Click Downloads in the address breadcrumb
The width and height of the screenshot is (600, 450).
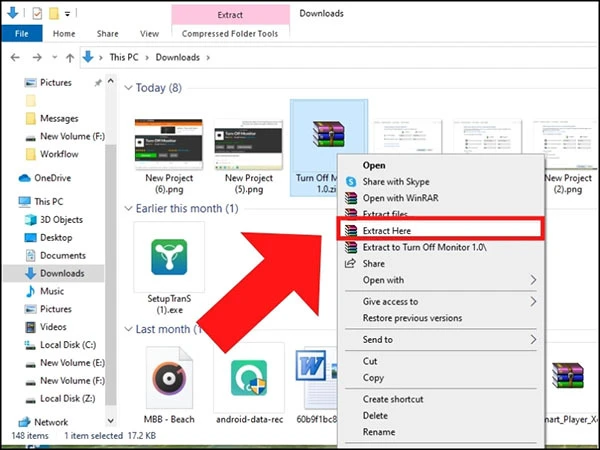point(178,57)
